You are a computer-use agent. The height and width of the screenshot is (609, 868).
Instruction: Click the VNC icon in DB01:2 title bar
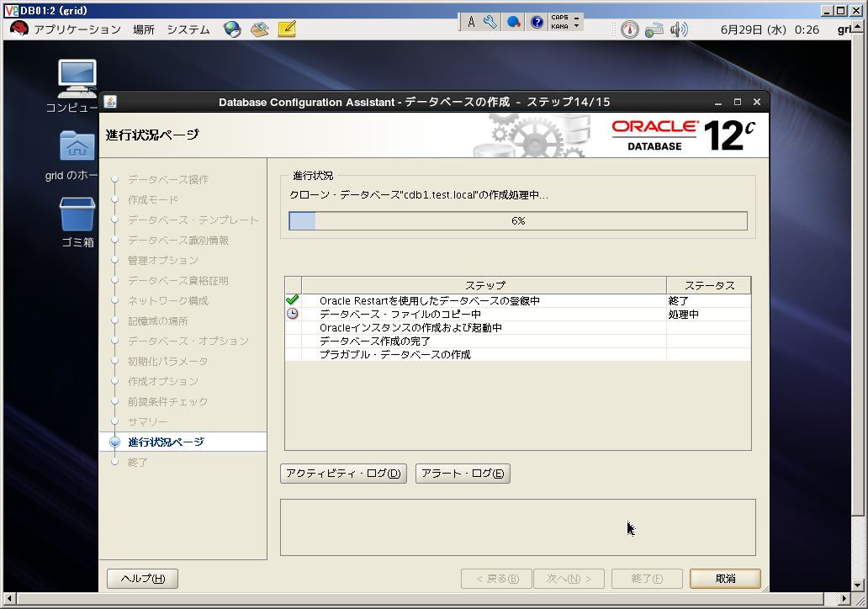[11, 10]
